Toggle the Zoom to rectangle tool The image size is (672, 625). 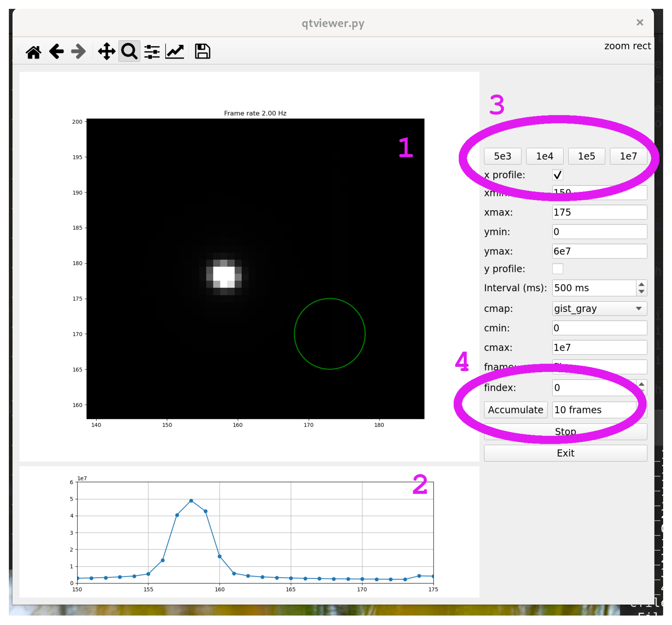(129, 52)
